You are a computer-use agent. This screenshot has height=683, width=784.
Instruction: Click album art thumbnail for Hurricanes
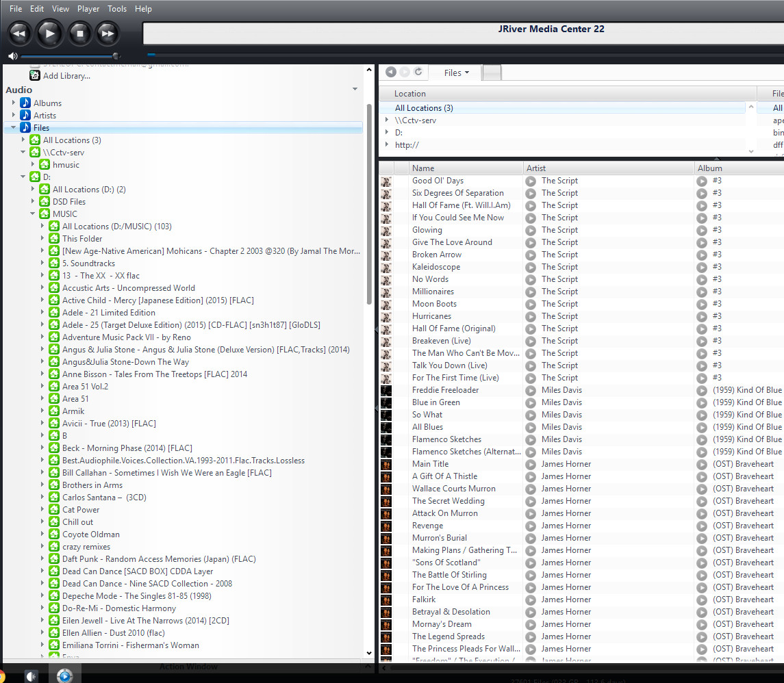386,316
